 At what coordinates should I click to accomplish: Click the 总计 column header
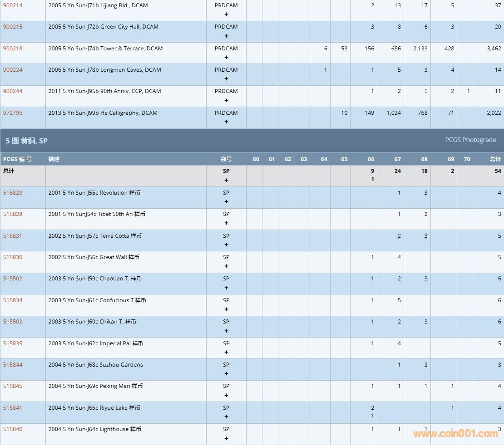(495, 159)
